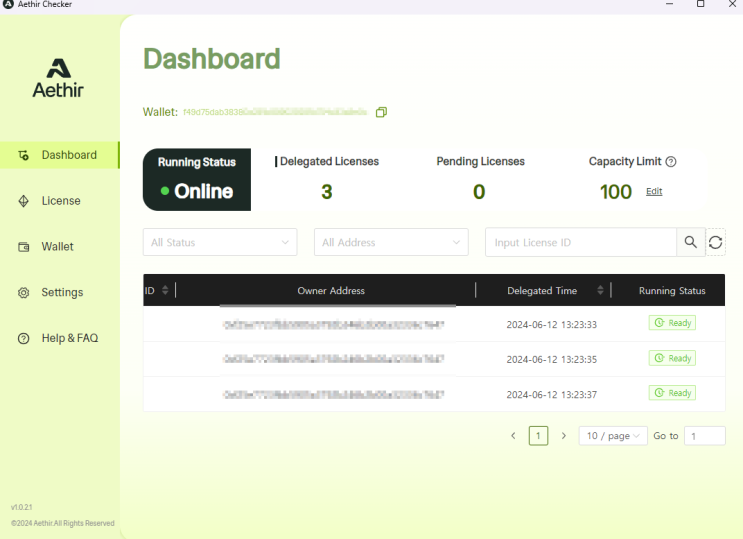The width and height of the screenshot is (743, 539).
Task: Click the Capacity Limit help icon
Action: [x=671, y=162]
